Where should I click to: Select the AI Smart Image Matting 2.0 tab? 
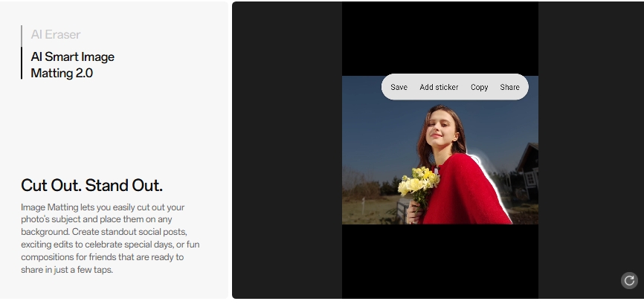(72, 65)
